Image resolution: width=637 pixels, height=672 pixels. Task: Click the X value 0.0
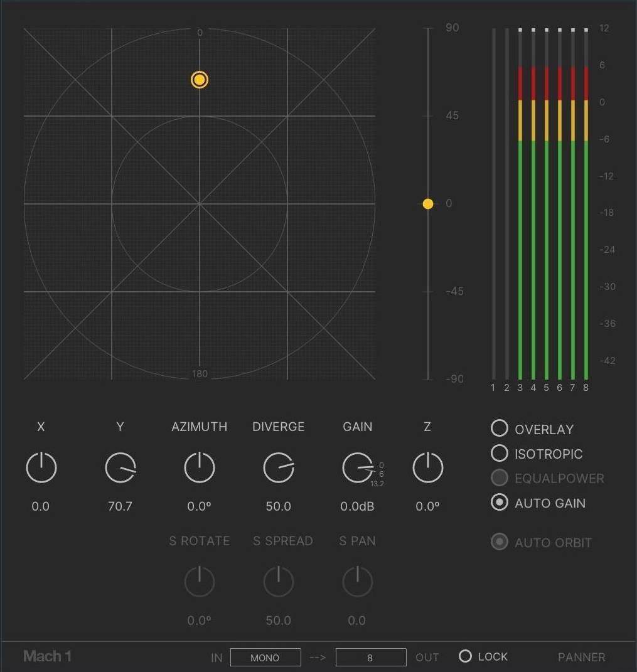(x=41, y=506)
